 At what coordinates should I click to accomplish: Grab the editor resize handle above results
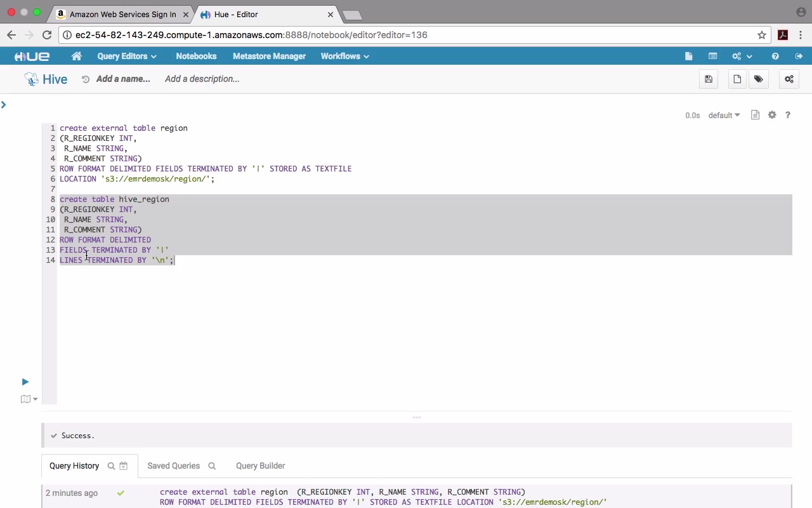coord(417,417)
